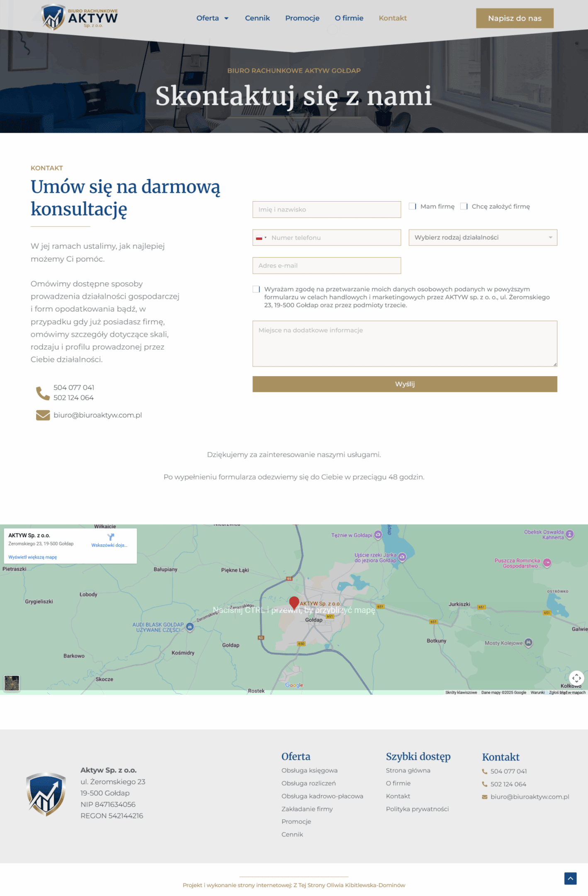Screen dimensions: 588x896
Task: Submit the form with Wyślij button
Action: (x=404, y=384)
